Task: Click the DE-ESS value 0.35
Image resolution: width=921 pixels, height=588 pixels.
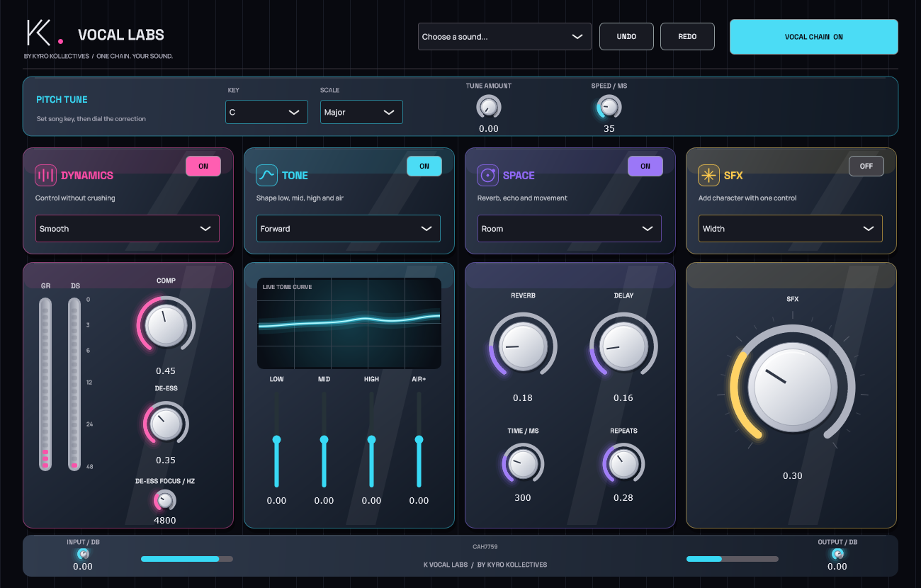Action: pyautogui.click(x=166, y=460)
